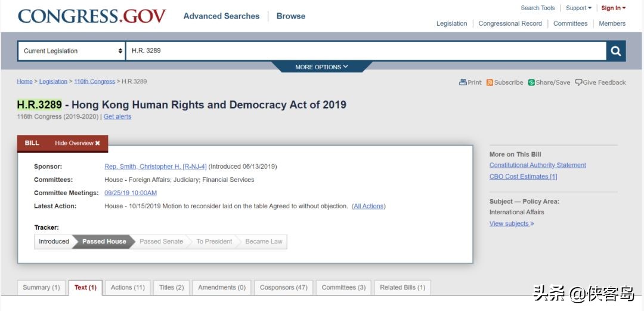Click the Share/Save icon
This screenshot has height=311, width=644.
[531, 82]
